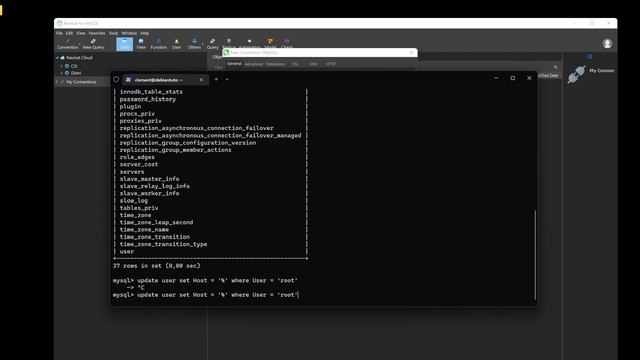Click 'server_cost' row in terminal output

[139, 164]
